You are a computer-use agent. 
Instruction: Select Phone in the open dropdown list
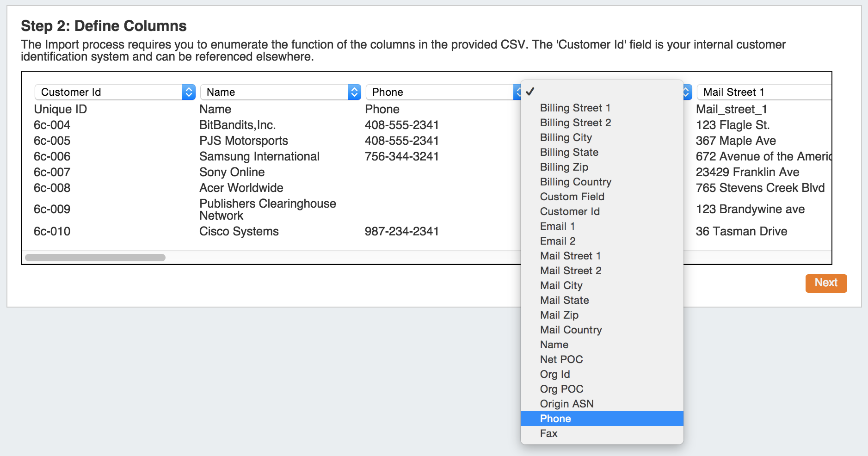[555, 419]
